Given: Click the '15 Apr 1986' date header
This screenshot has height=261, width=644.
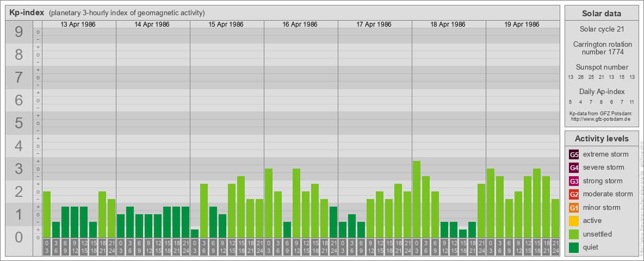Looking at the screenshot, I should pyautogui.click(x=226, y=24).
